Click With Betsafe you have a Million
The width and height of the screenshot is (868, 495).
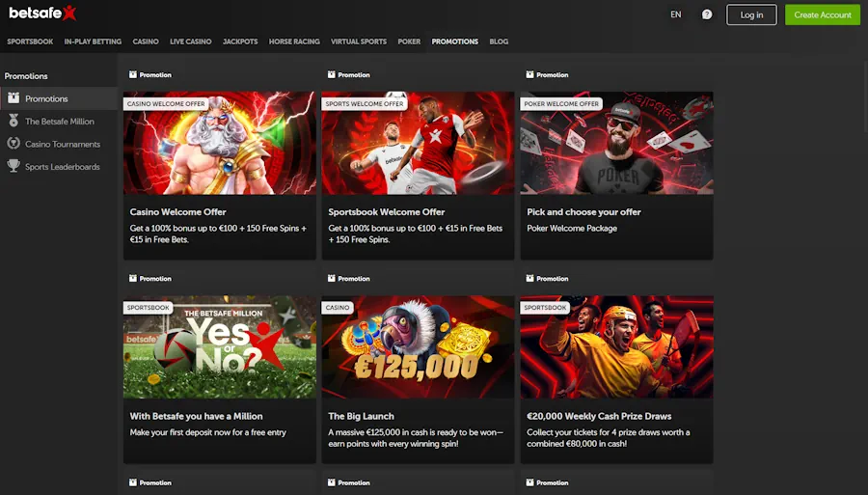tap(196, 417)
